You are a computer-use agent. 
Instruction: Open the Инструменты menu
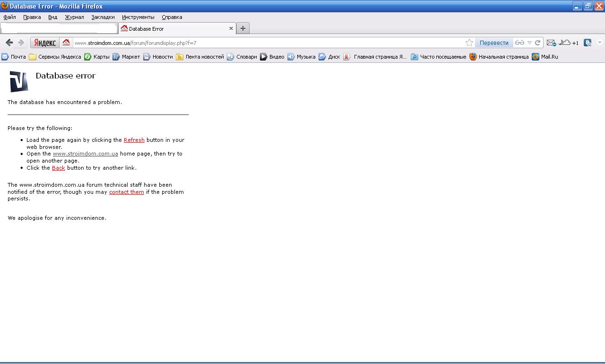point(138,17)
